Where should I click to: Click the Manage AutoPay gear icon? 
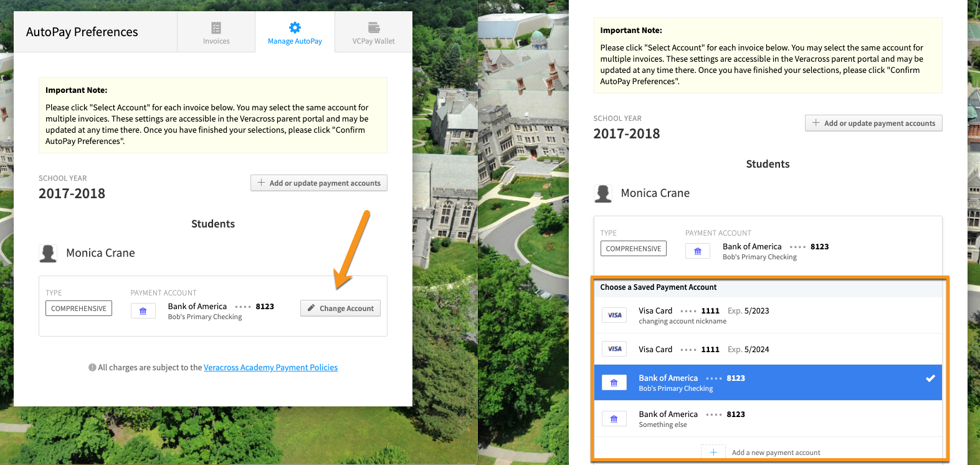point(295,27)
